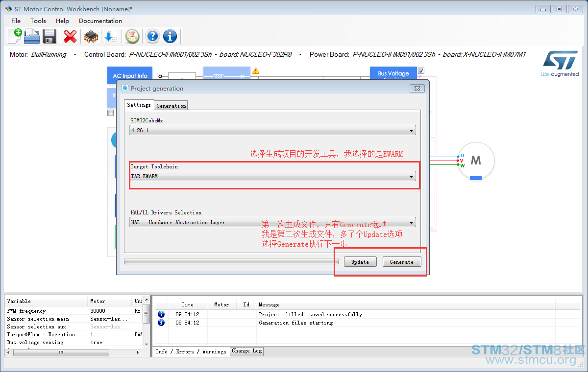Click the ST life.augmented logo

click(560, 64)
